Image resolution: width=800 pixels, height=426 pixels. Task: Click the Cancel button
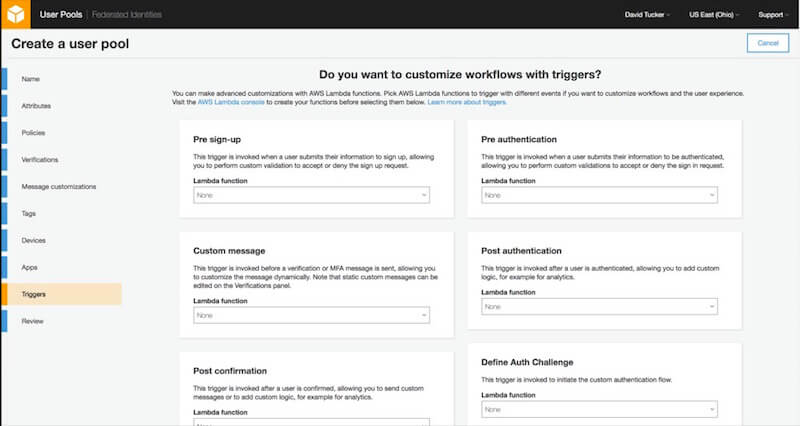(767, 43)
